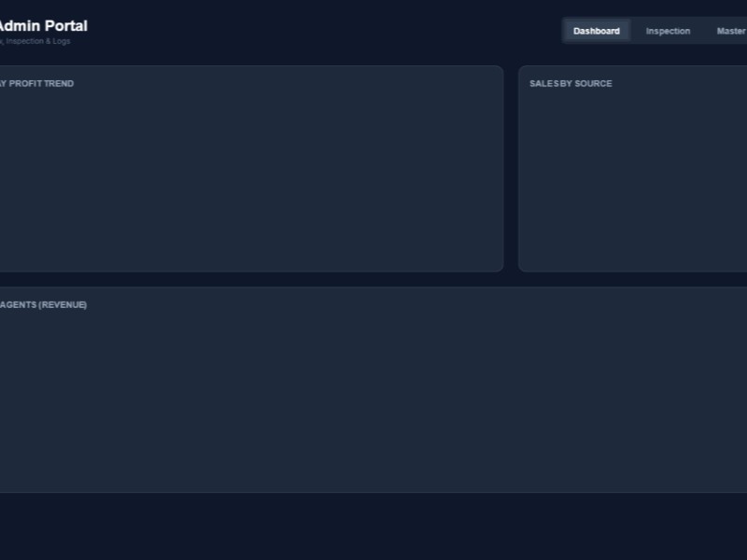Screen dimensions: 747x560
Task: Click the Admin Portal title
Action: click(43, 26)
